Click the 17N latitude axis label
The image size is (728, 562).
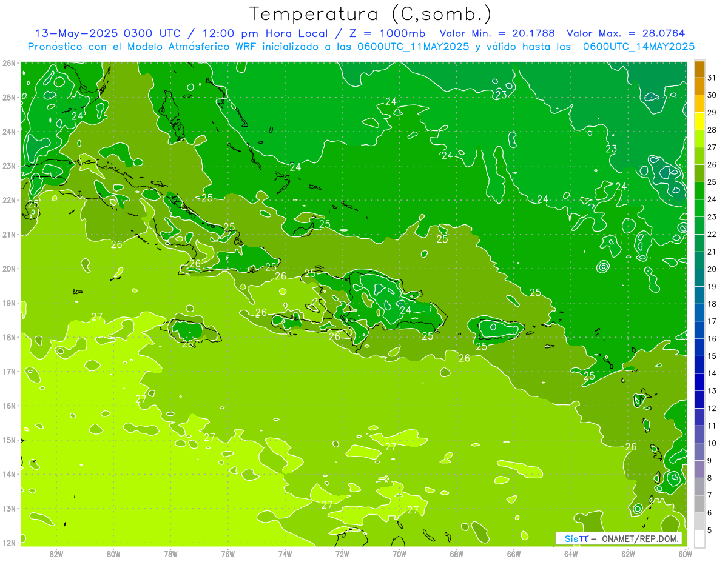(x=8, y=371)
